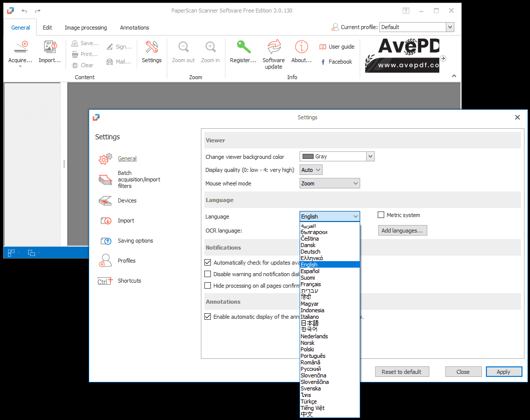Click the AvePDF advertisement banner

[402, 56]
